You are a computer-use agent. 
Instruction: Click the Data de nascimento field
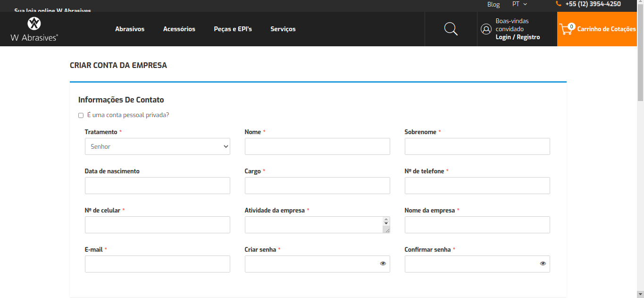(x=158, y=186)
